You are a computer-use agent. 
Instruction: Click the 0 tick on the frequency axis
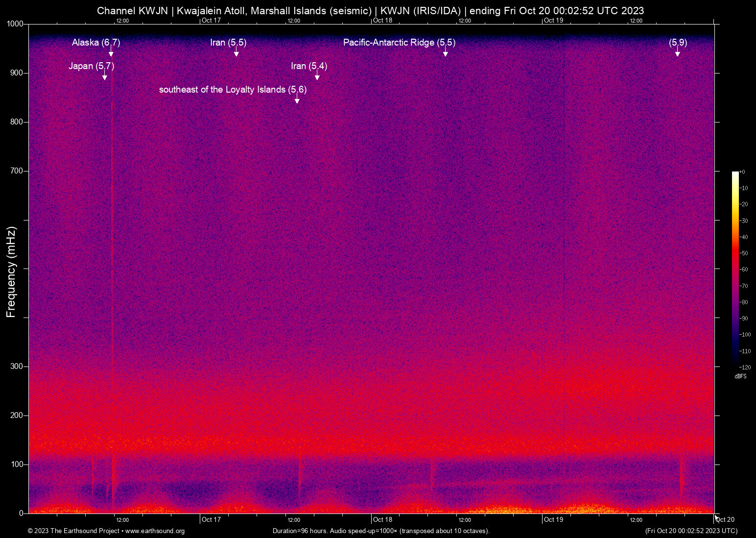21,514
